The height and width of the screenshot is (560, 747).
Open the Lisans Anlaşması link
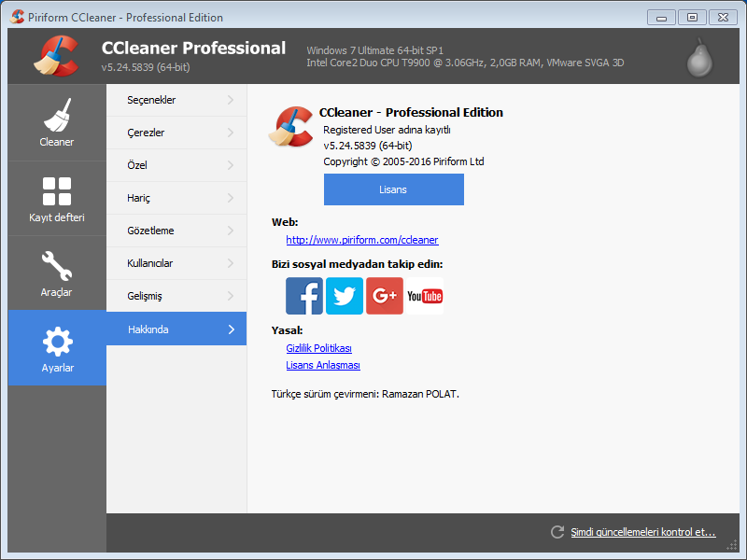323,365
